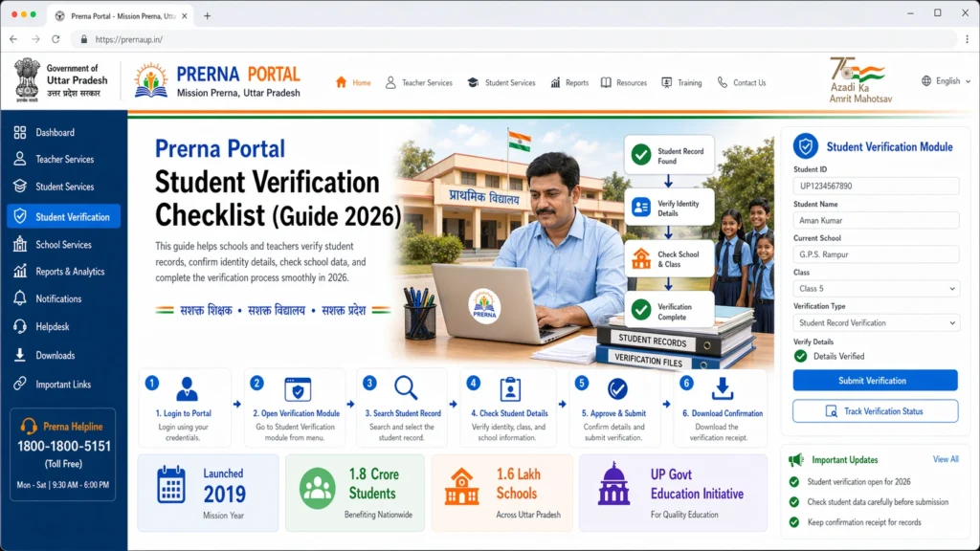980x551 pixels.
Task: Click the Important Updates megaphone icon
Action: click(796, 460)
